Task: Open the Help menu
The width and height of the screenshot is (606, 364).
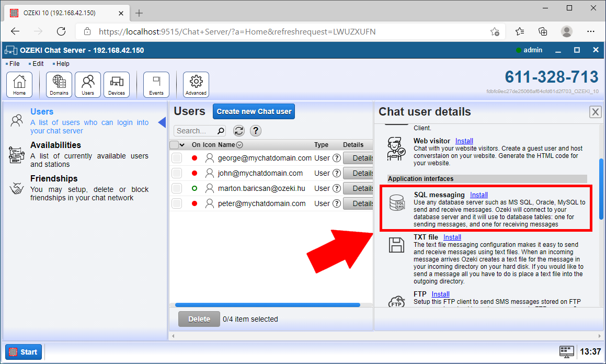Action: pos(62,63)
